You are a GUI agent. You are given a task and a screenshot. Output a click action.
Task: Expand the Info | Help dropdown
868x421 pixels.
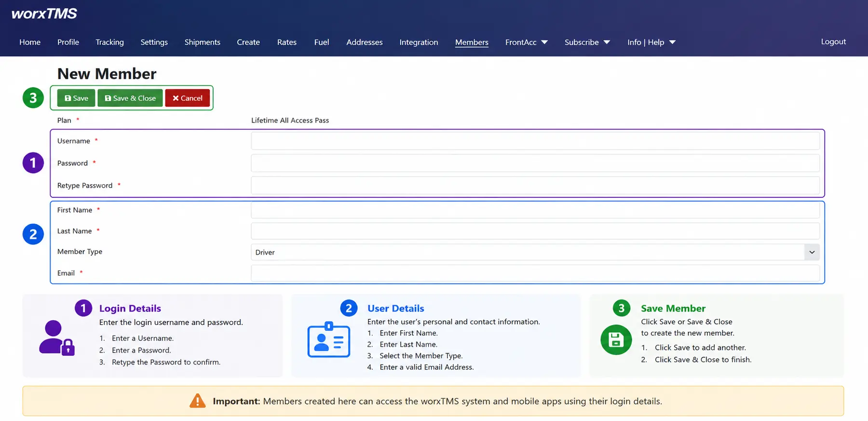651,42
